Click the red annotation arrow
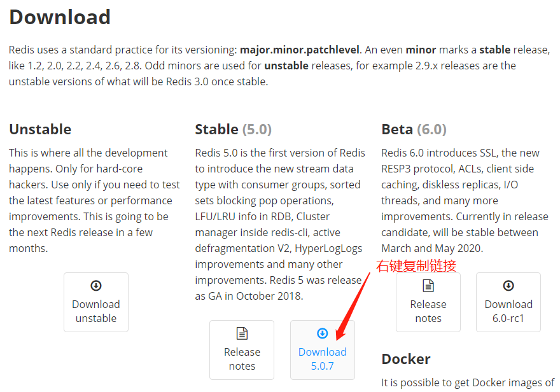Screen dimensions: 560x392 click(x=354, y=305)
